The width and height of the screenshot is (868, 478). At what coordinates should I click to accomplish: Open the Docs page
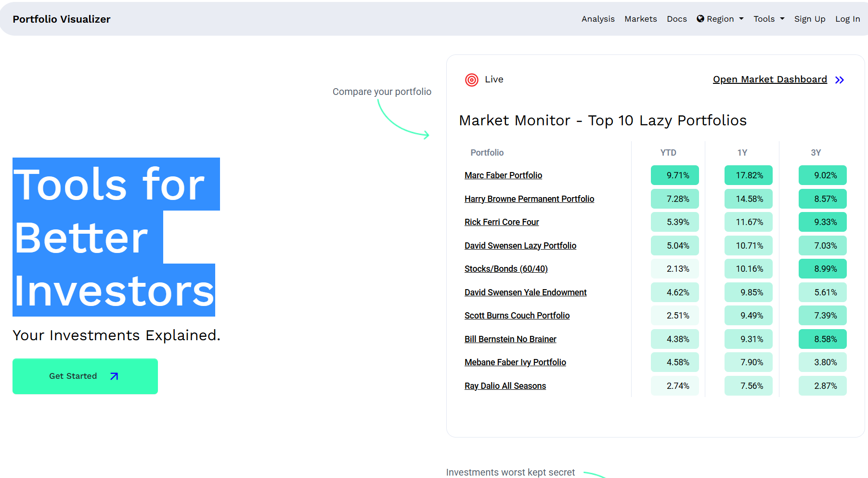677,19
